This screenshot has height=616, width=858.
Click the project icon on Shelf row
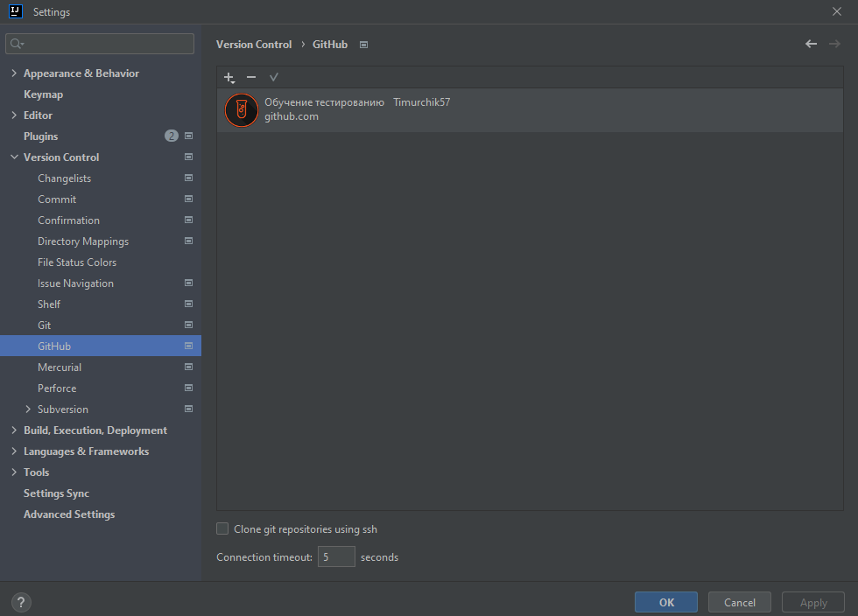click(x=189, y=304)
